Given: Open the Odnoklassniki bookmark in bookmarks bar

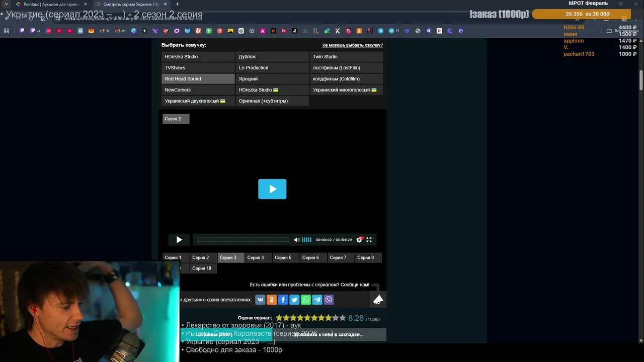Looking at the screenshot, I should (x=359, y=31).
